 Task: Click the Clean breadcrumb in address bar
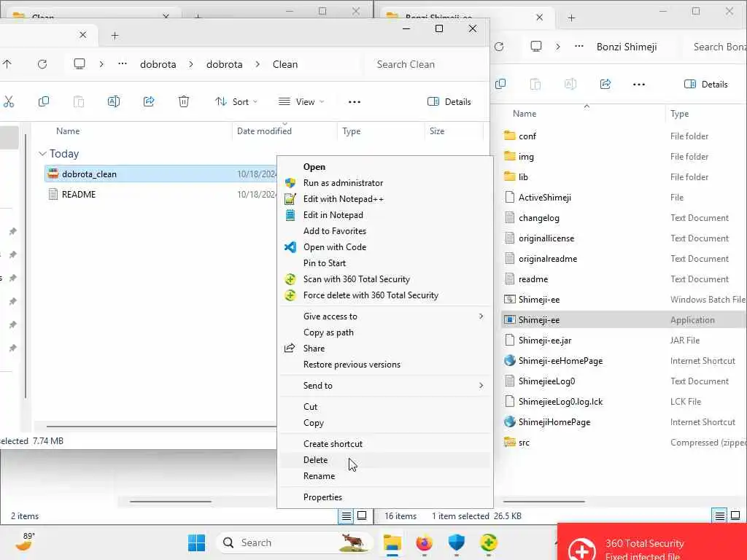click(285, 64)
